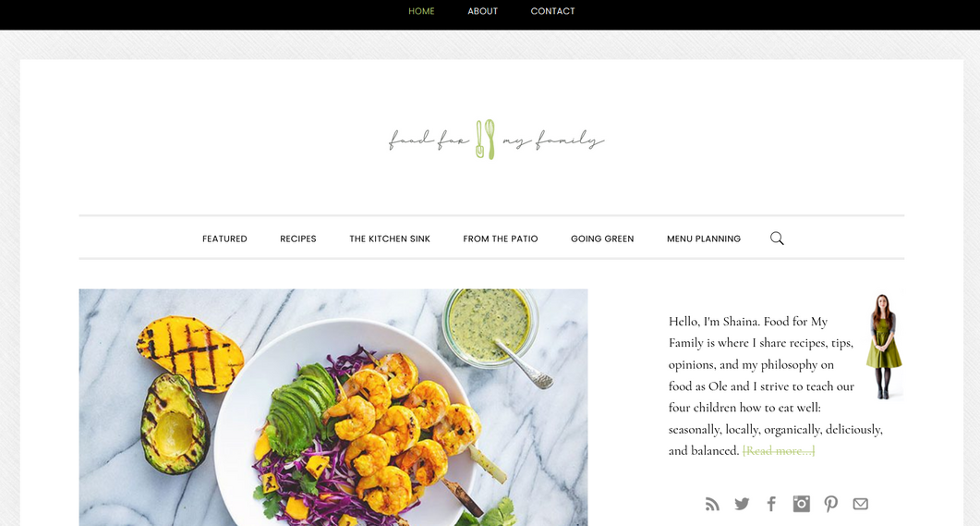Open Menu Planning section
Screen dimensions: 980x526
click(x=704, y=239)
